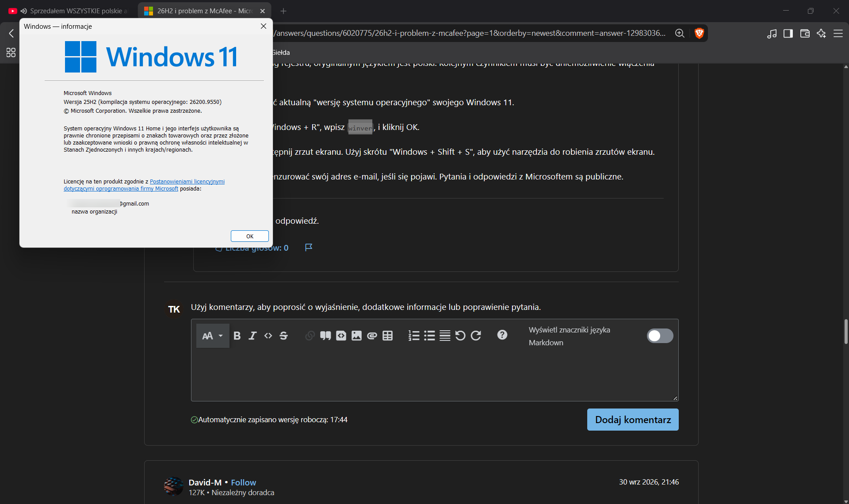Image resolution: width=849 pixels, height=504 pixels.
Task: Switch to the YouTube 'Sprzedałem WSZYSTKIE polskie' tab
Action: click(69, 11)
